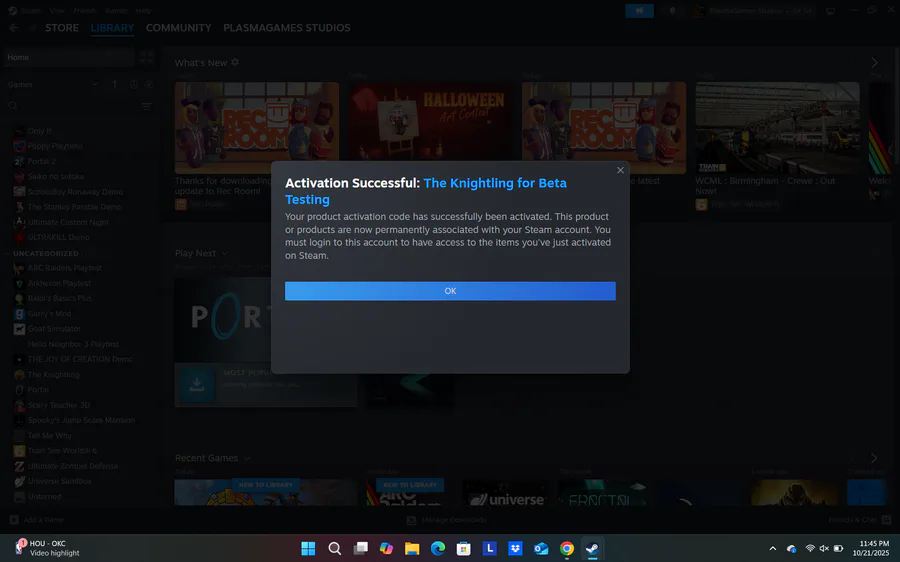Open the Friends menu

click(85, 10)
